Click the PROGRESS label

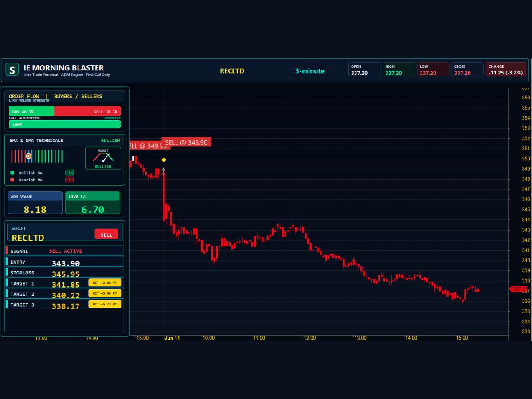click(x=112, y=118)
